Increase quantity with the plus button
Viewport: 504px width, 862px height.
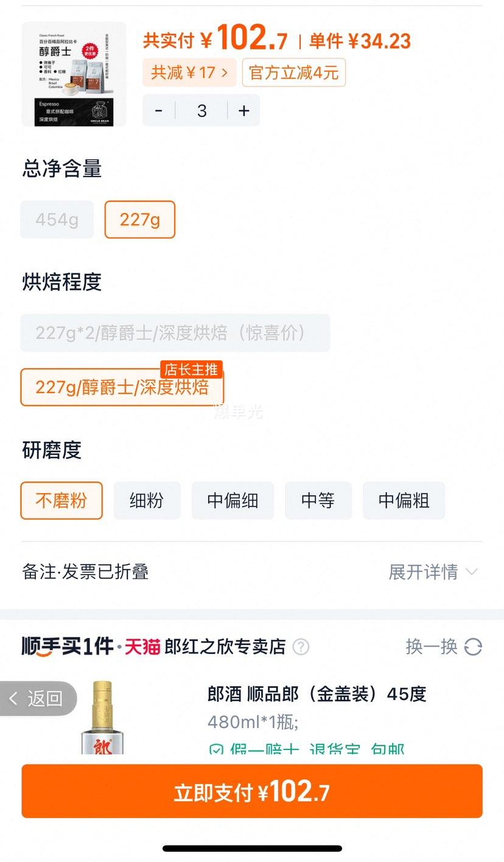244,110
